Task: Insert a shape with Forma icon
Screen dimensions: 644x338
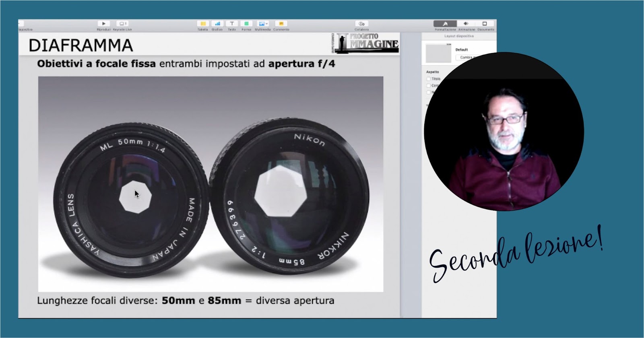Action: click(246, 24)
